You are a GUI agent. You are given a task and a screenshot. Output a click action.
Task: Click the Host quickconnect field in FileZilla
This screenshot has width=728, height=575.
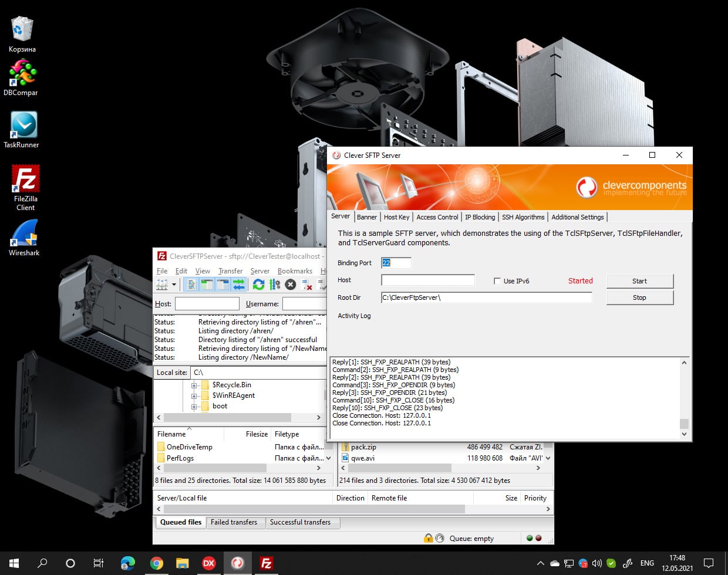tap(207, 303)
